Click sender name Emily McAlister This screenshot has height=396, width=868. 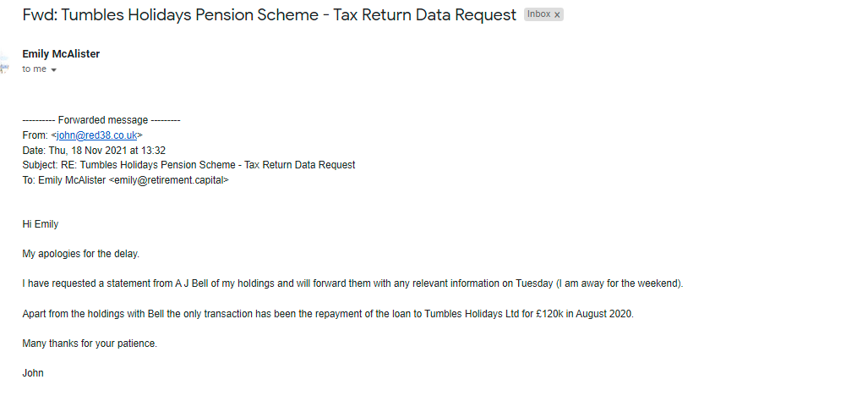(61, 53)
